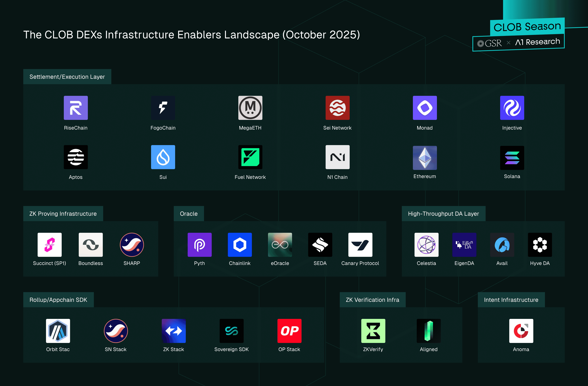This screenshot has width=588, height=386.
Task: Click the "Aligned" label
Action: click(x=429, y=349)
